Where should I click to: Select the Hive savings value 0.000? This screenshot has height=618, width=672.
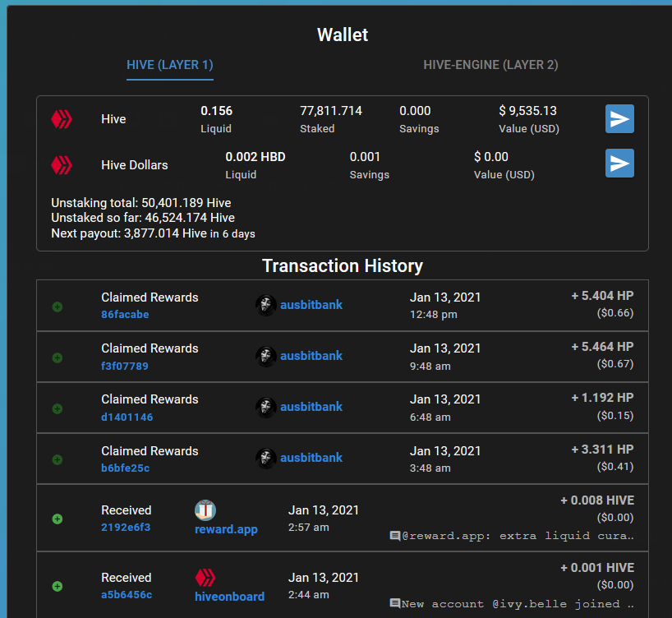(415, 111)
